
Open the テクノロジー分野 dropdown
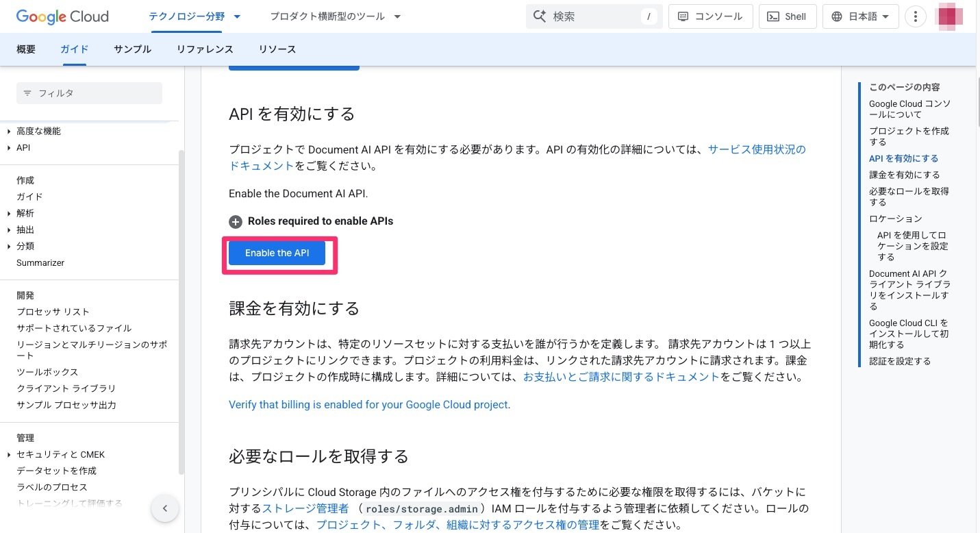[x=190, y=16]
